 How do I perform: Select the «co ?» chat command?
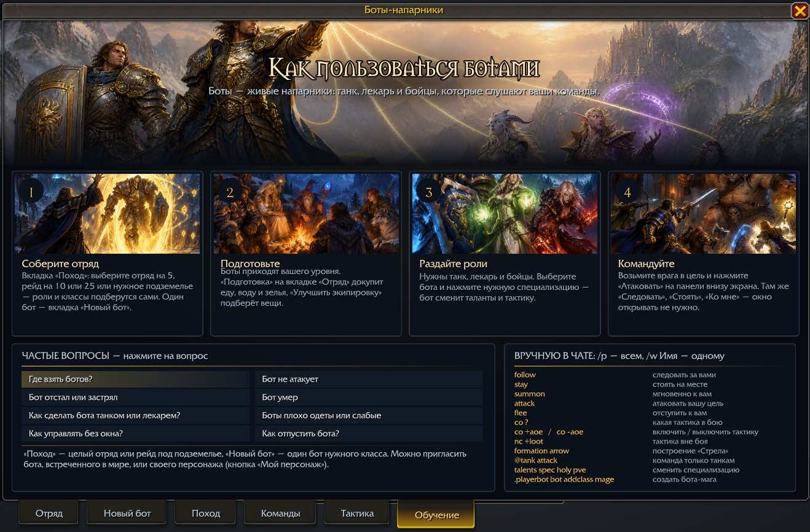pos(521,423)
